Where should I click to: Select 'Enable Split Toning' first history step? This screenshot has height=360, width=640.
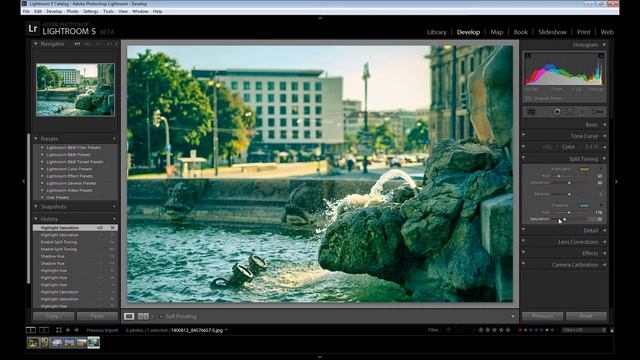75,242
